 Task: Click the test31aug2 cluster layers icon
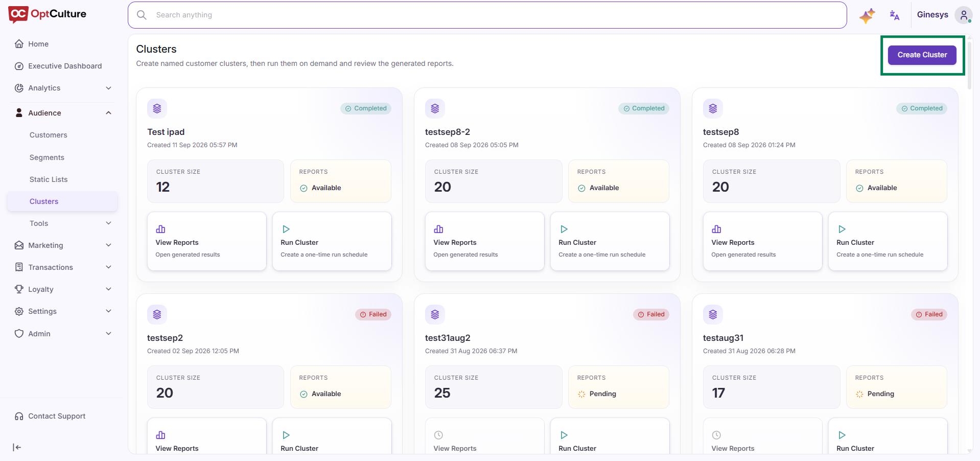(x=435, y=314)
